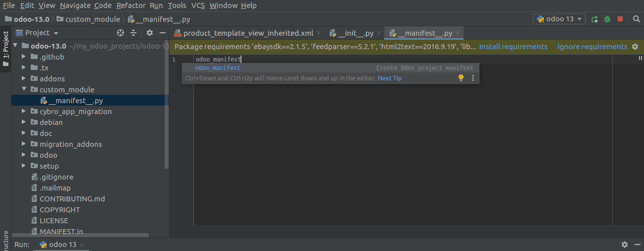Expand the debian folder

click(24, 123)
